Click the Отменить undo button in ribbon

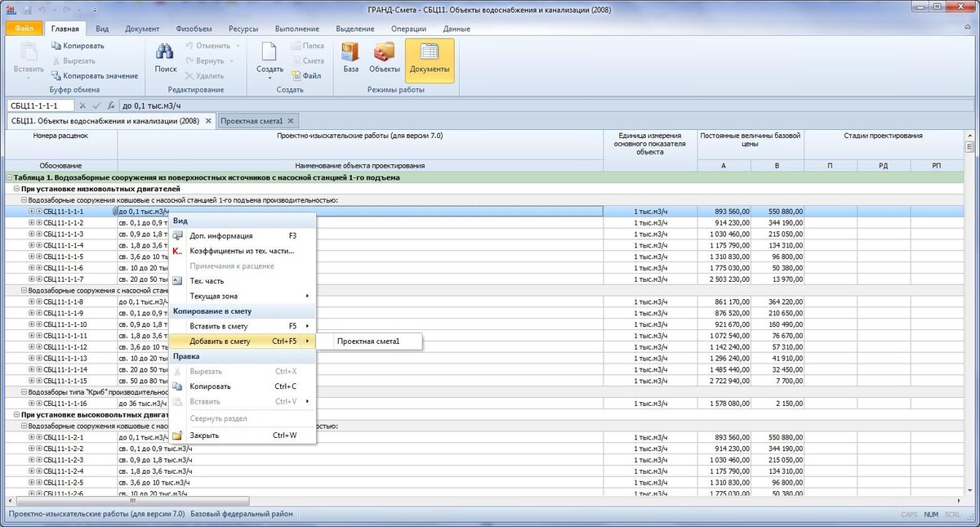pos(207,46)
